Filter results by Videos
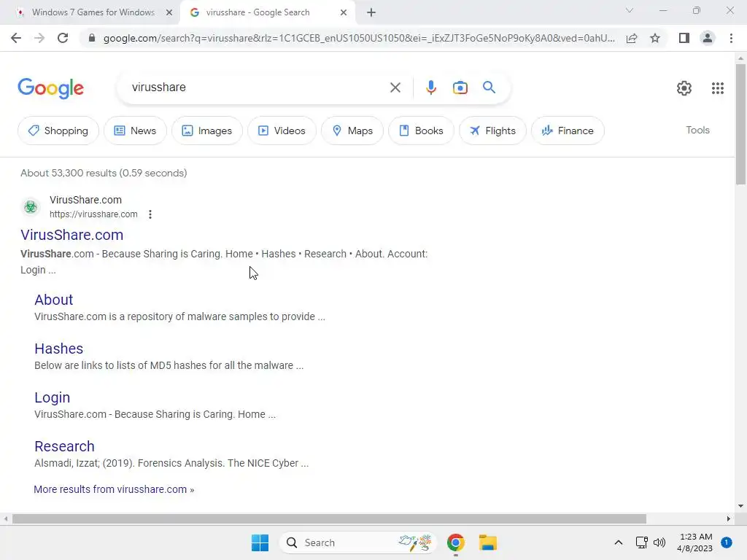The image size is (747, 560). [282, 131]
